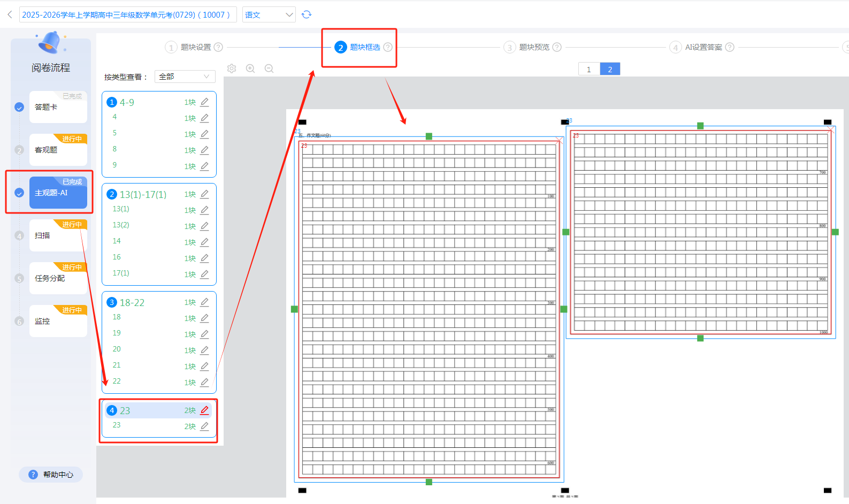
Task: Open the exam name selector box
Action: [127, 14]
